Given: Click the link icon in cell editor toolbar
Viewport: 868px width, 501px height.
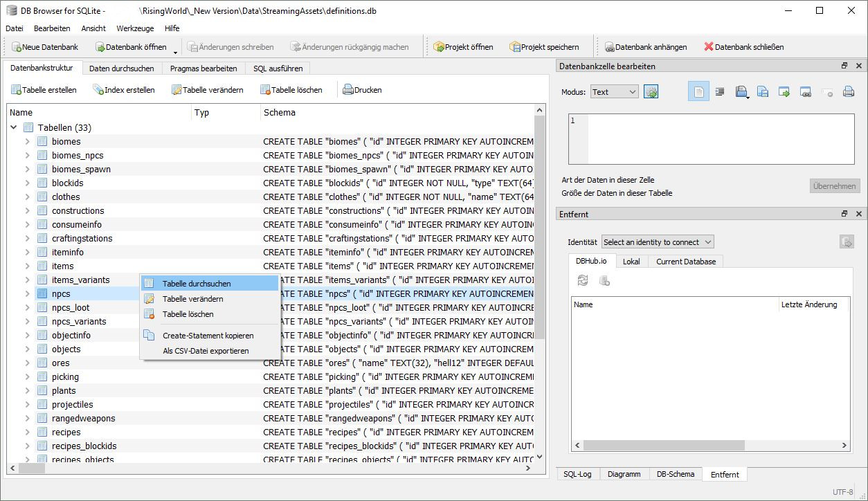Looking at the screenshot, I should (806, 91).
